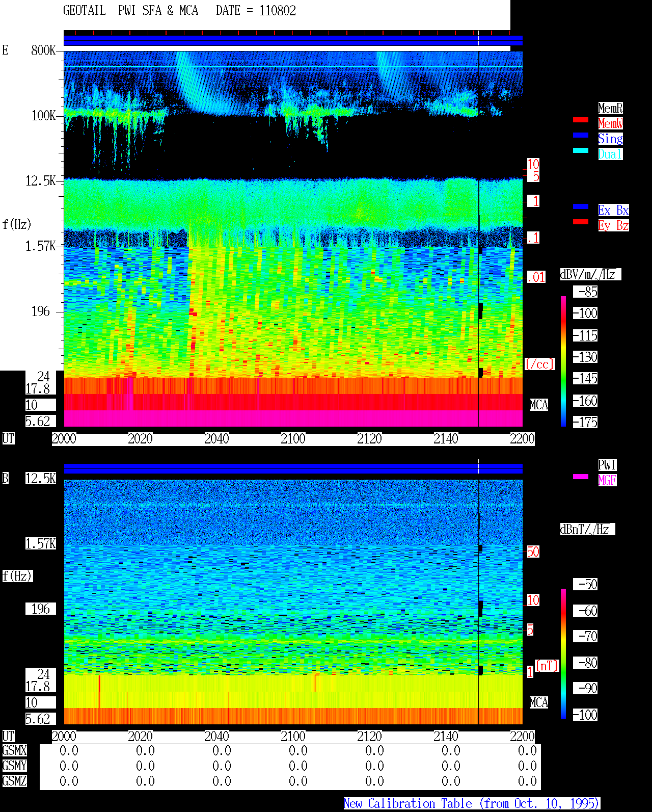Click the blue Ex Bx legend swatch
Screen dimensions: 652x812
[581, 206]
